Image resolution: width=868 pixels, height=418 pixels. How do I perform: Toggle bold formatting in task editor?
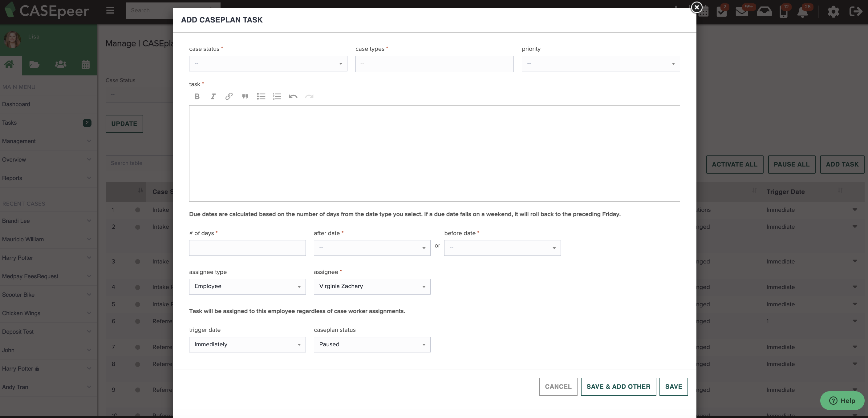[x=197, y=96]
